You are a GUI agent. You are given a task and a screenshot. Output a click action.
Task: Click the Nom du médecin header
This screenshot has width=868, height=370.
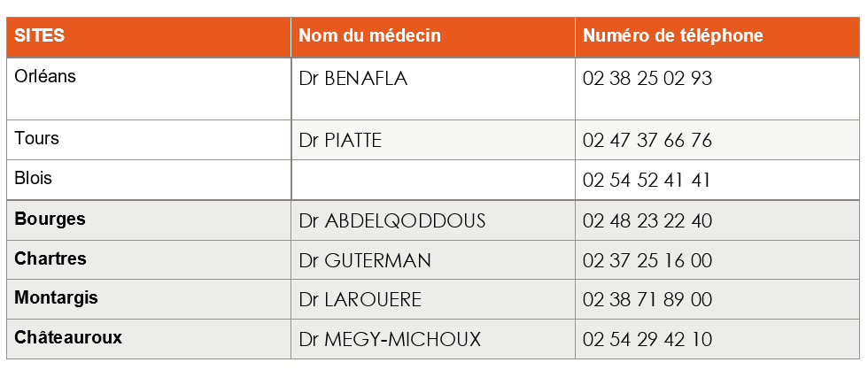pyautogui.click(x=369, y=36)
